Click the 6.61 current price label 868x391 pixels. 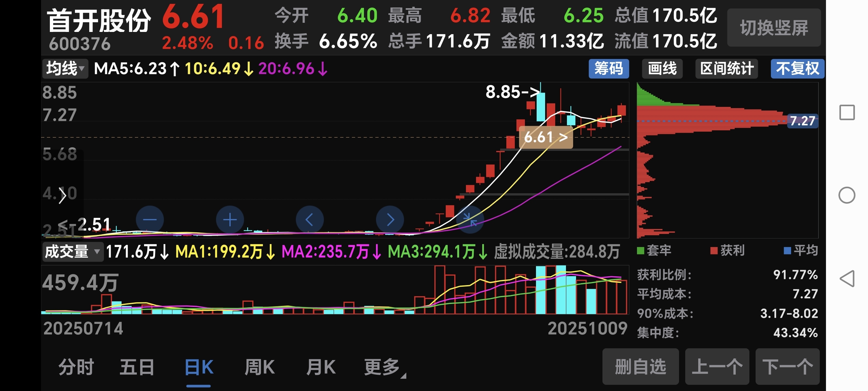[545, 137]
